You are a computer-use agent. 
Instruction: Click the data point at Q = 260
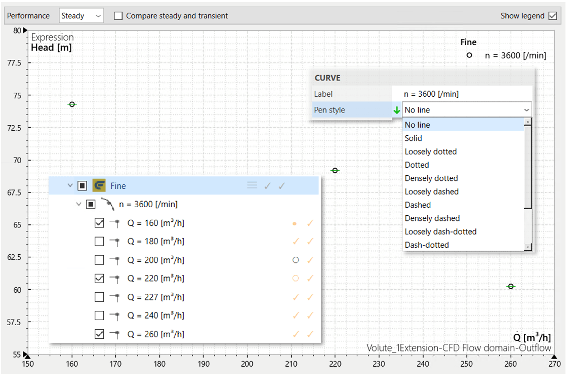(x=510, y=286)
